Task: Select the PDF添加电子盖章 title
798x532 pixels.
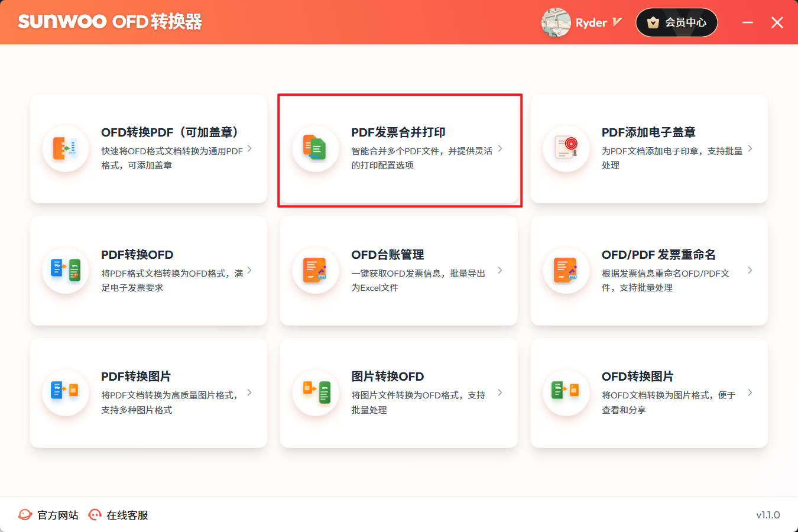Action: click(648, 132)
